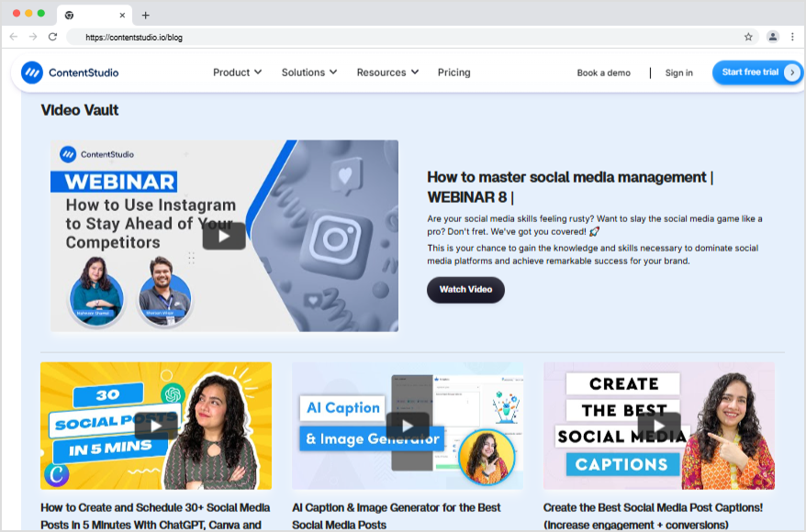Click the Canva logo on the 30 posts thumbnail
806x532 pixels.
[x=57, y=474]
